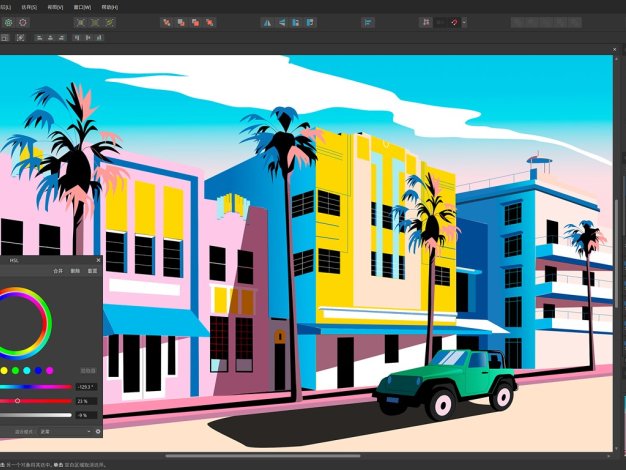Open the 选择(S) menu

click(29, 7)
